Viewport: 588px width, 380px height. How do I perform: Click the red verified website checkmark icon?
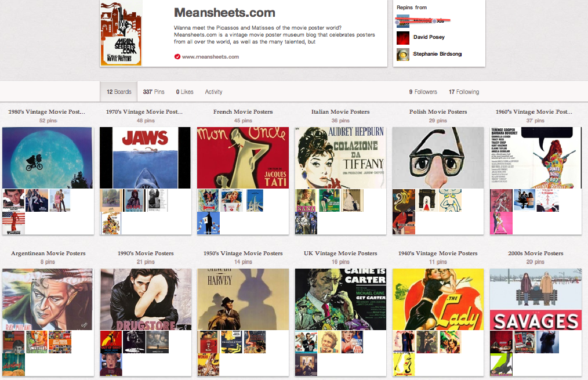tap(177, 57)
